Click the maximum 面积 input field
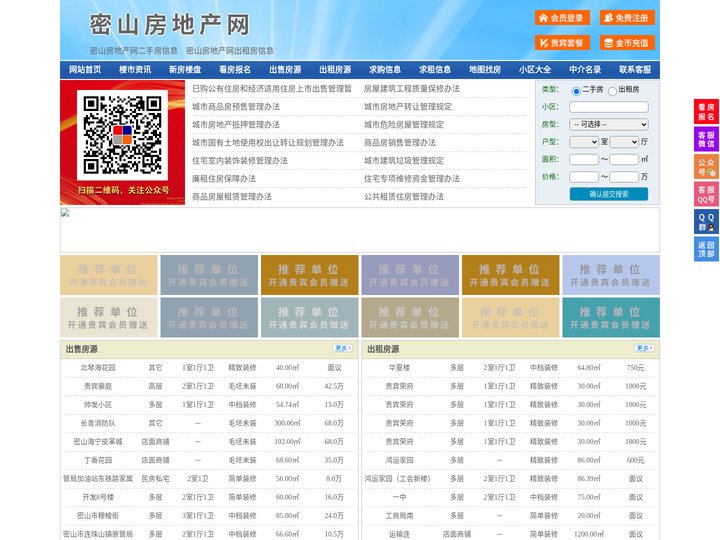 (x=624, y=159)
